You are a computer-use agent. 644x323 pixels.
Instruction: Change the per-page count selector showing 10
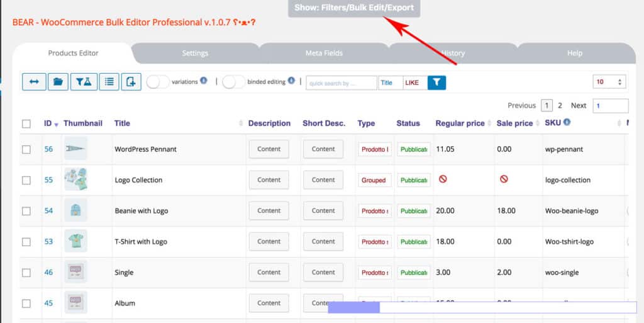click(609, 82)
